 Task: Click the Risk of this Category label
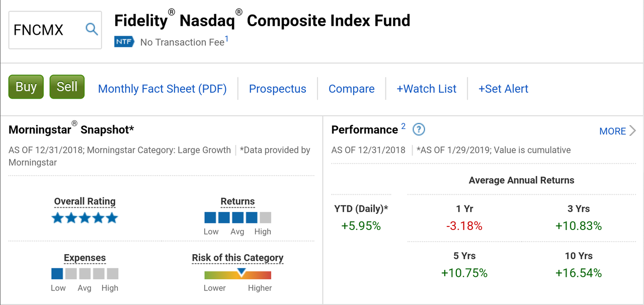pos(237,258)
